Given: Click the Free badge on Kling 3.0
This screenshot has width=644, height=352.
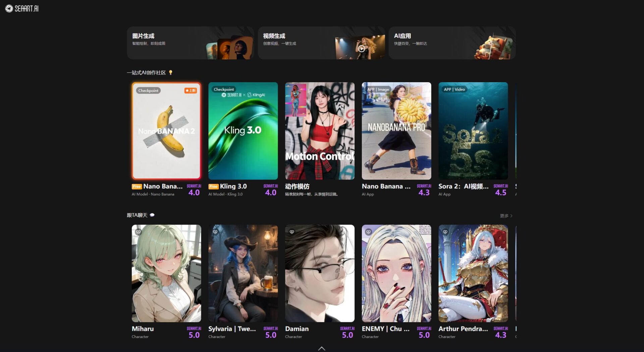Looking at the screenshot, I should click(213, 186).
